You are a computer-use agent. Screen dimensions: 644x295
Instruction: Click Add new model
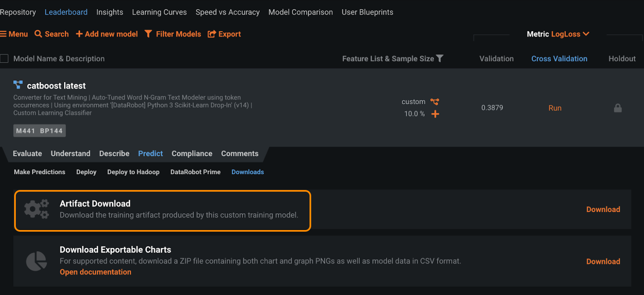click(107, 34)
